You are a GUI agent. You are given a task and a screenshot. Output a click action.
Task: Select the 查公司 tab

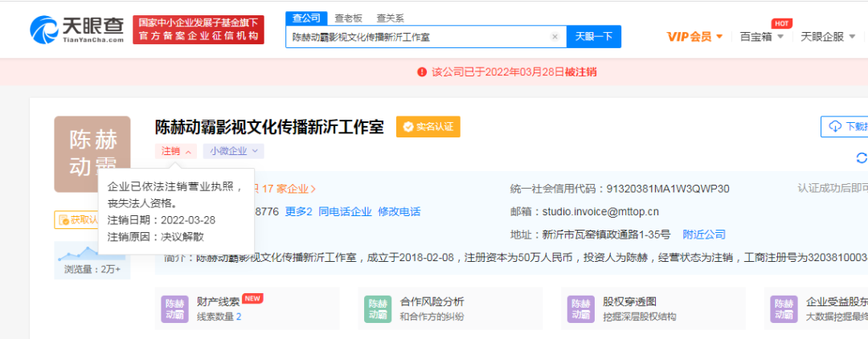pyautogui.click(x=306, y=18)
